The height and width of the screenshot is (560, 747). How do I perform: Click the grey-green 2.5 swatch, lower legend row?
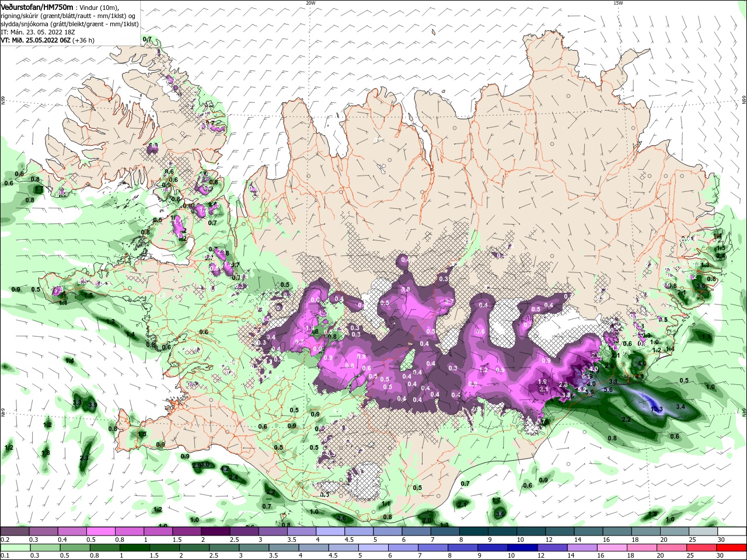224,548
